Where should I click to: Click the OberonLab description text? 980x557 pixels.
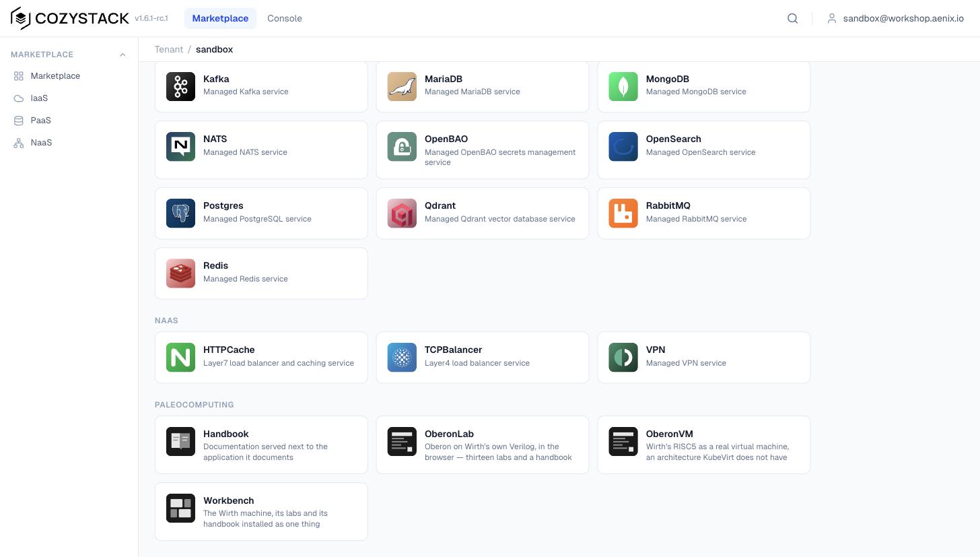(498, 452)
